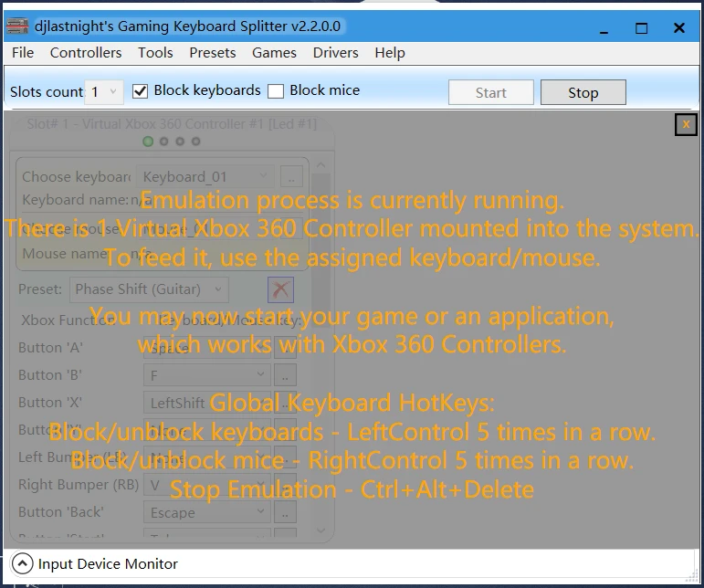
Task: Expand the Input Device Monitor panel
Action: pos(23,563)
